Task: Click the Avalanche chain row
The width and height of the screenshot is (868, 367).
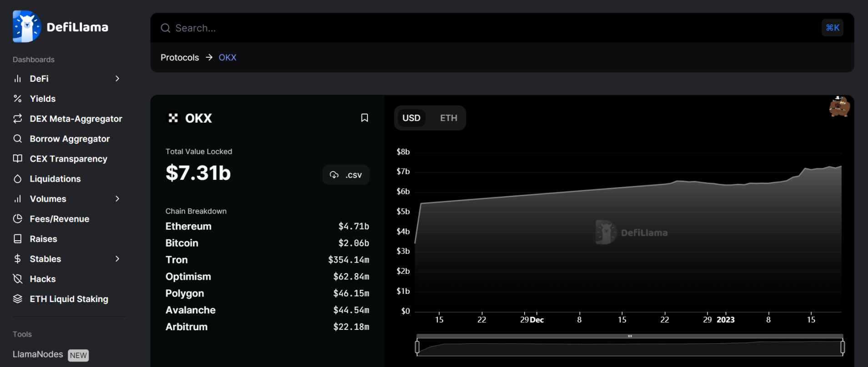Action: coord(267,310)
